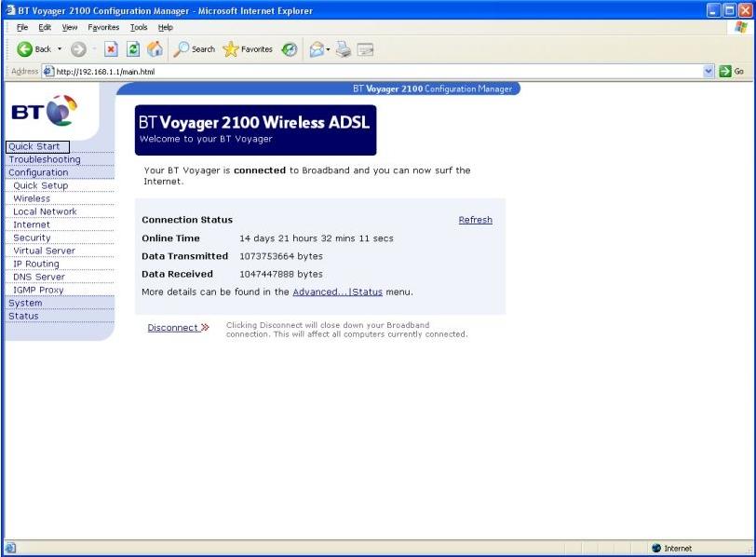
Task: Click the page icon in the address bar
Action: coord(48,72)
